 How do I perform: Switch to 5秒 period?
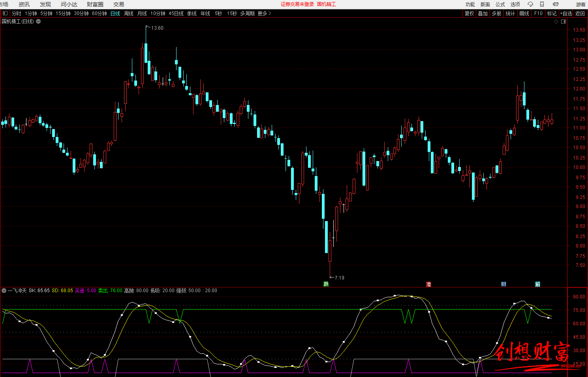coord(219,13)
